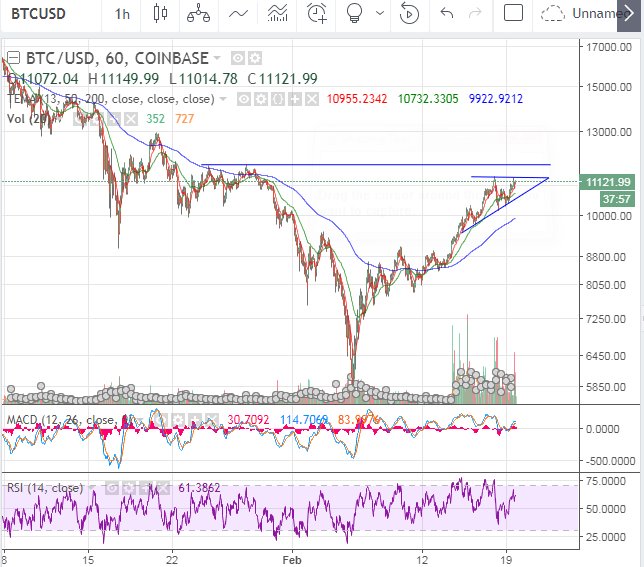Click the cloud save icon beside Unnamed
644x567 pixels.
pos(553,13)
